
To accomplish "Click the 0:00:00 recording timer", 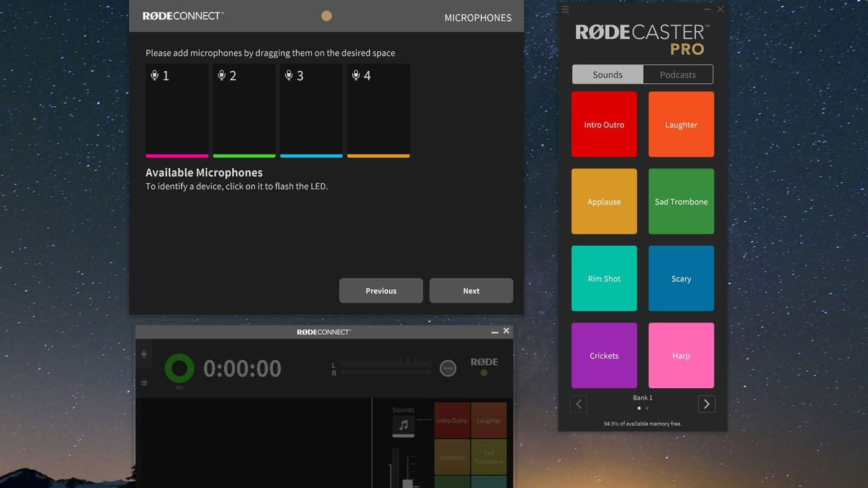I will tap(242, 369).
